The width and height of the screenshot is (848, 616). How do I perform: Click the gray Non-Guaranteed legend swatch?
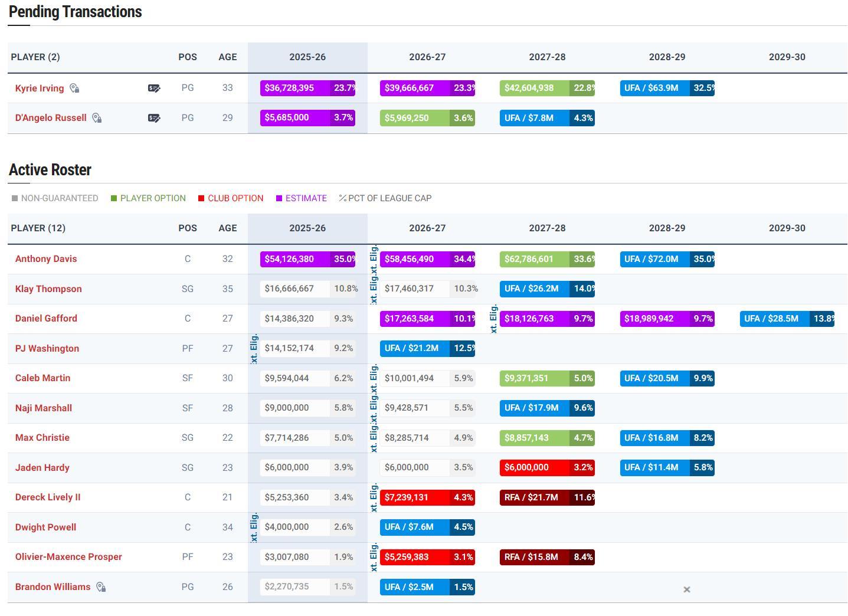(15, 198)
